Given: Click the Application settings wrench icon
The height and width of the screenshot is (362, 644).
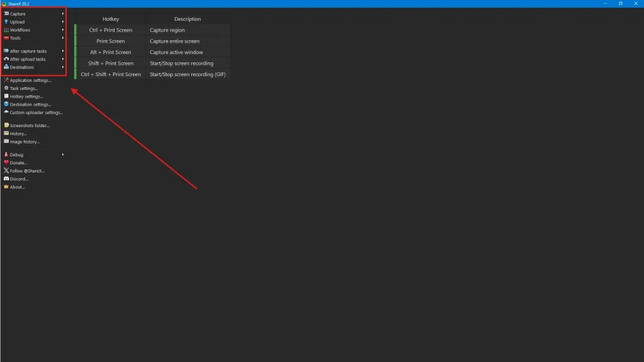Looking at the screenshot, I should [6, 80].
